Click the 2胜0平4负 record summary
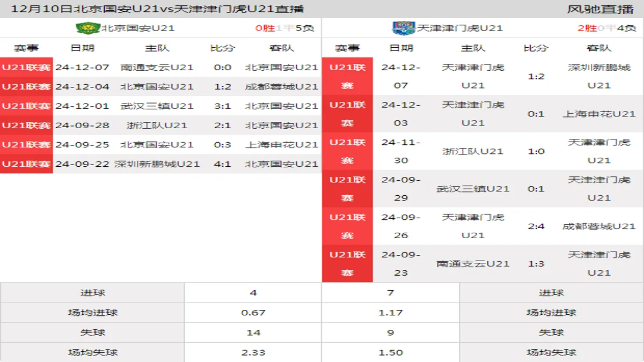 tap(606, 28)
